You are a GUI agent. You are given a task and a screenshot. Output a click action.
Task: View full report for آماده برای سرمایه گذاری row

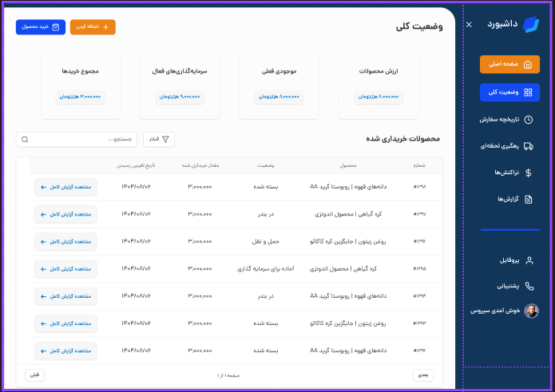[x=65, y=269]
